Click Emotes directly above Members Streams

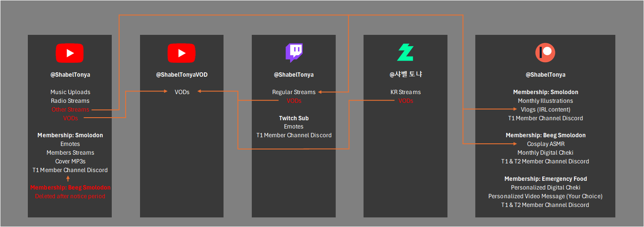70,144
